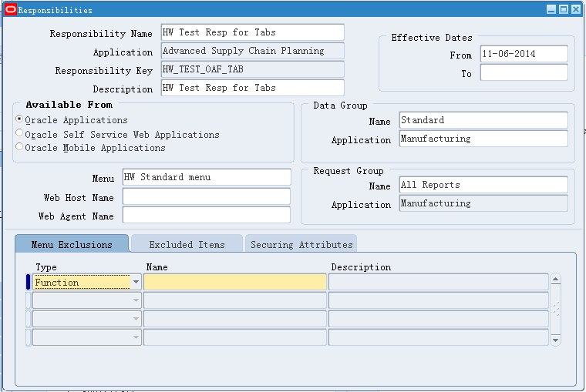Image resolution: width=586 pixels, height=392 pixels.
Task: Click the Description field at top
Action: (x=253, y=88)
